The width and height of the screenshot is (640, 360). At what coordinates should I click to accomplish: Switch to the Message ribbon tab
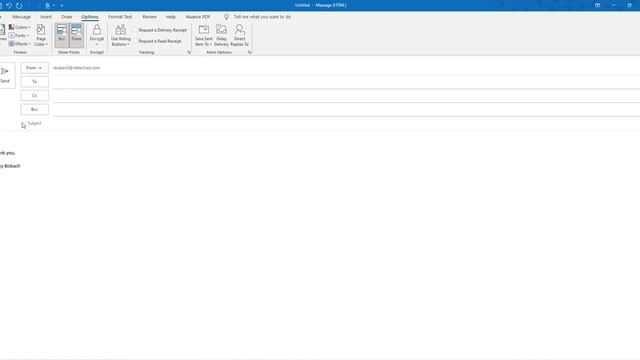(22, 17)
